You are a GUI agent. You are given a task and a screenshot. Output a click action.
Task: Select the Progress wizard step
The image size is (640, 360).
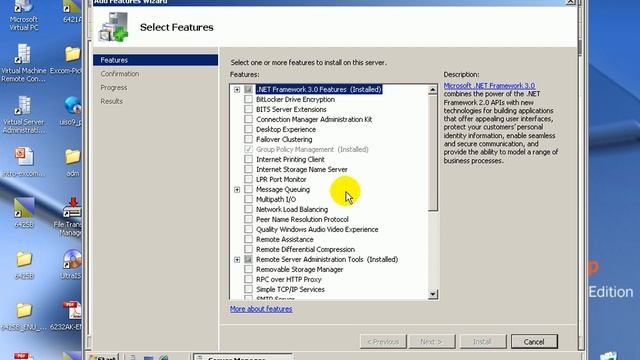[113, 87]
